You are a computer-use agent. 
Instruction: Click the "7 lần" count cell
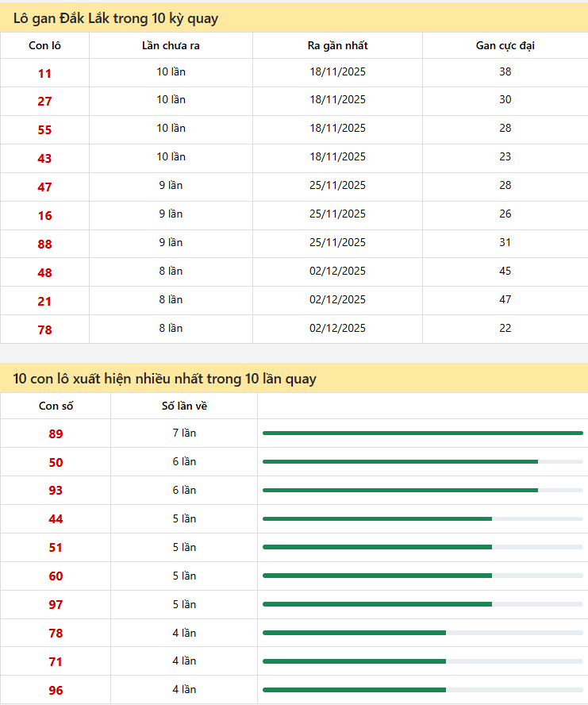coord(184,433)
